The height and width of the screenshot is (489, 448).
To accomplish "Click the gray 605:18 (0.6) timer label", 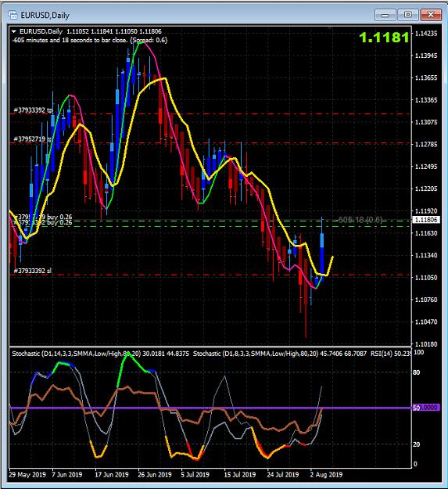I will click(x=360, y=220).
